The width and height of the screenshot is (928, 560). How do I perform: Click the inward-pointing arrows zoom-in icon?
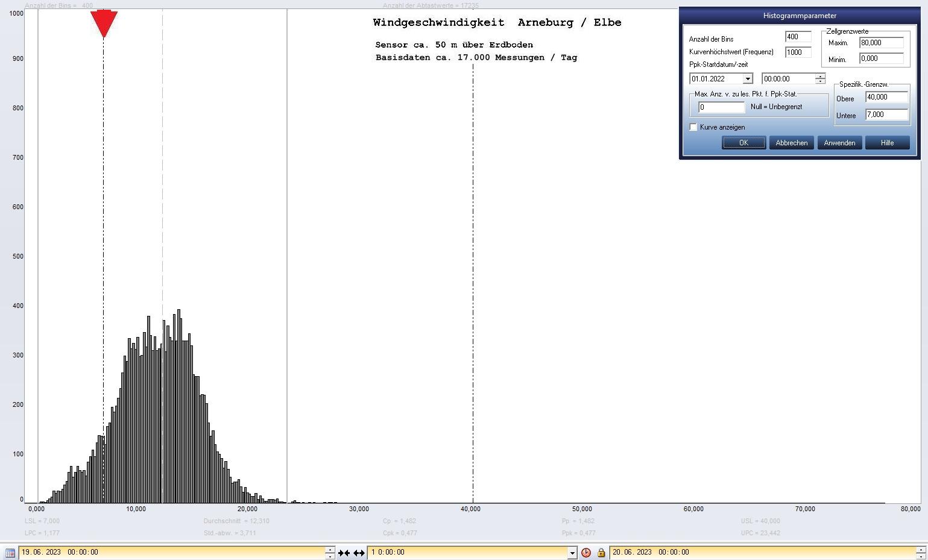click(344, 552)
